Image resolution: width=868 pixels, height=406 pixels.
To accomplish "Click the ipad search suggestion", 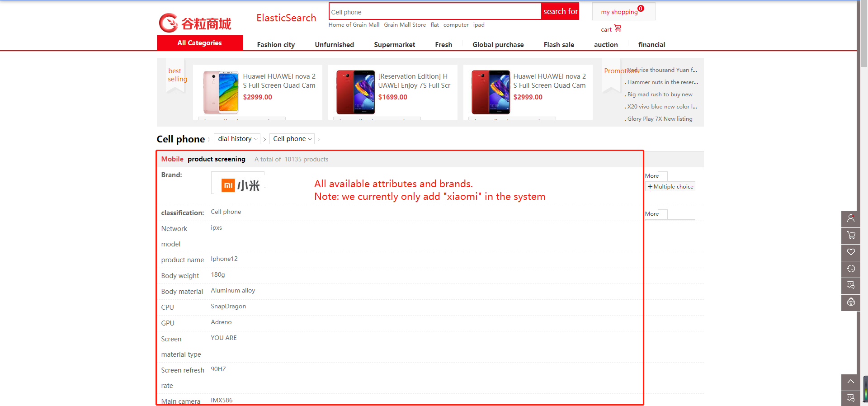I will pos(479,25).
